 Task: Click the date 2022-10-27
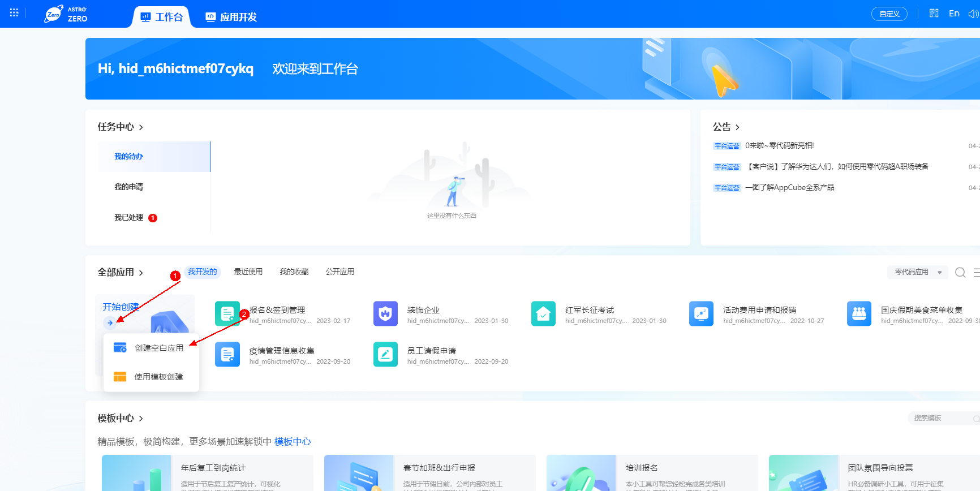click(x=807, y=321)
